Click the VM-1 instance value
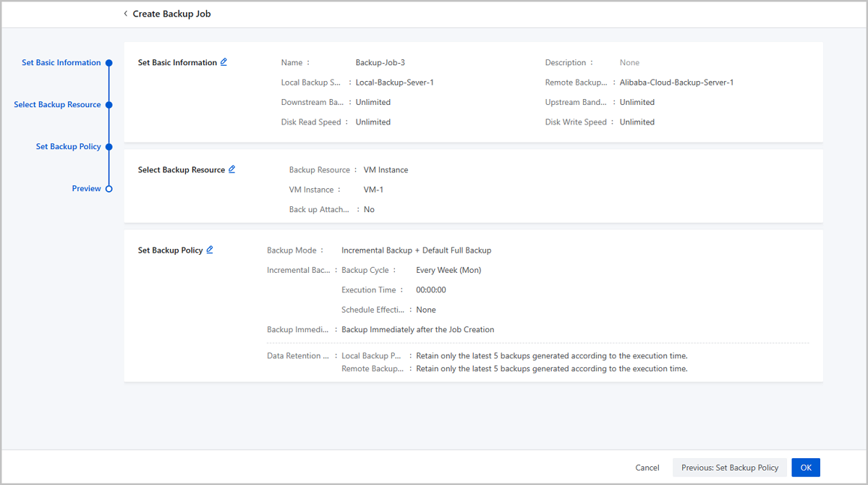This screenshot has height=485, width=868. coord(373,190)
